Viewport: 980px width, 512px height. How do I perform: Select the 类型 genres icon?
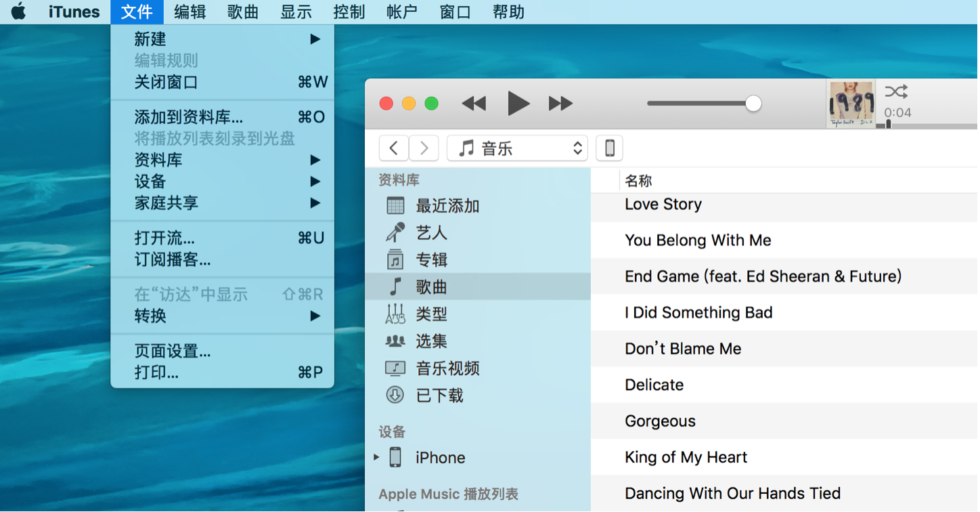click(x=395, y=314)
